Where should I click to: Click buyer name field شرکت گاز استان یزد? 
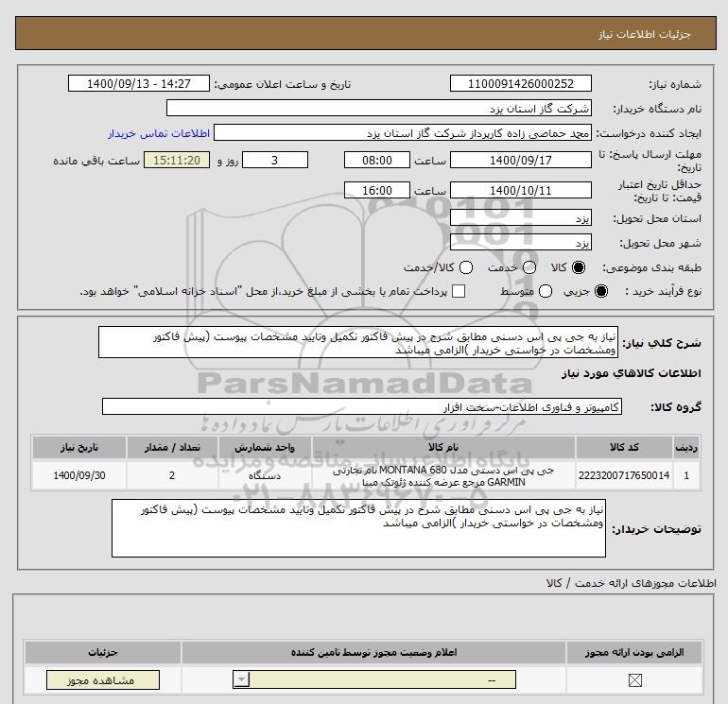[x=379, y=108]
